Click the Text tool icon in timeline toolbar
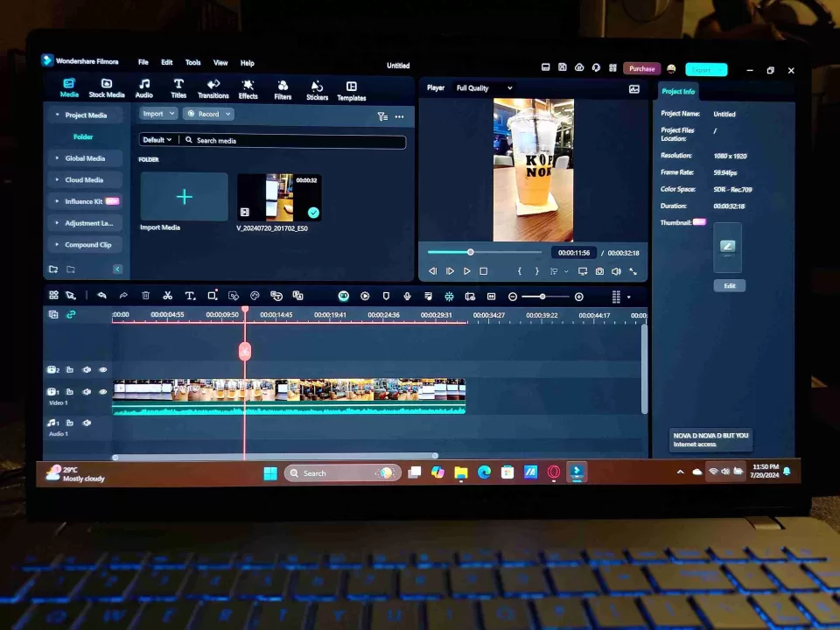The image size is (840, 630). 190,296
